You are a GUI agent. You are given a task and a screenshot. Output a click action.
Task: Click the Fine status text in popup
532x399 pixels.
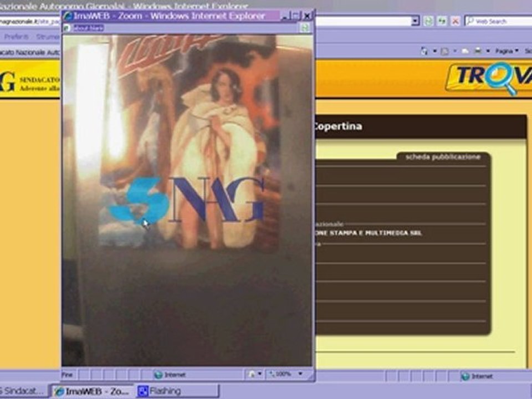67,375
